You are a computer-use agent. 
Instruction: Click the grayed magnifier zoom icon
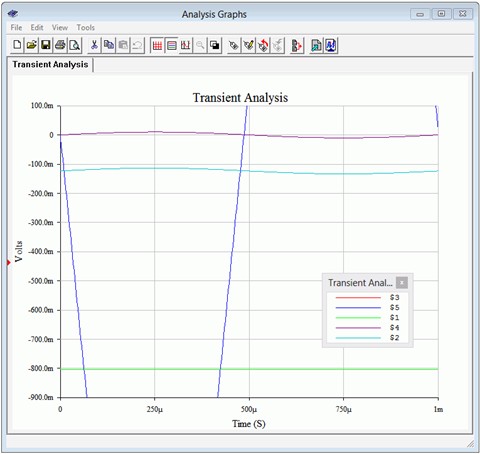(x=200, y=45)
